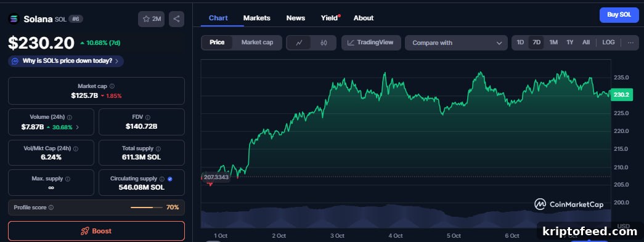Select line chart type icon

point(299,42)
